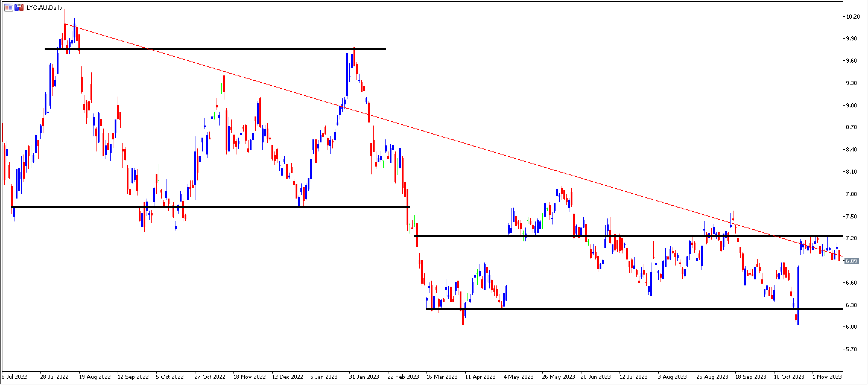Click the 6 Jan 2023 date label
Image resolution: width=868 pixels, height=385 pixels.
click(x=324, y=377)
